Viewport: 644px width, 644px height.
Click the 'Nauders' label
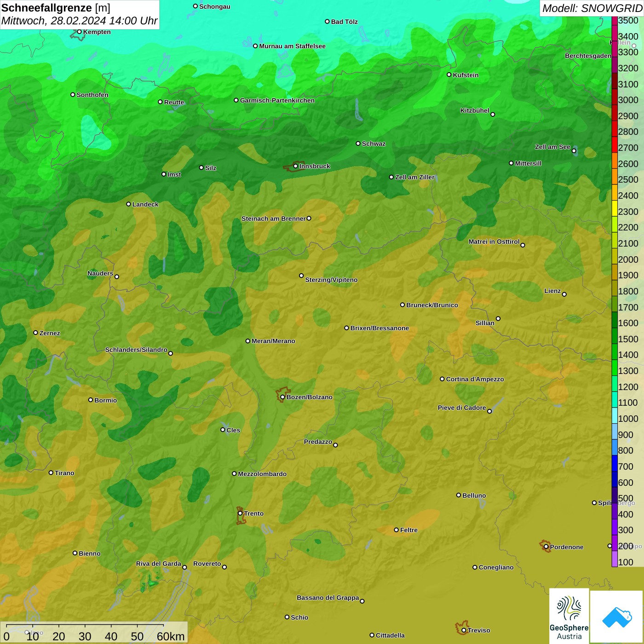(100, 273)
